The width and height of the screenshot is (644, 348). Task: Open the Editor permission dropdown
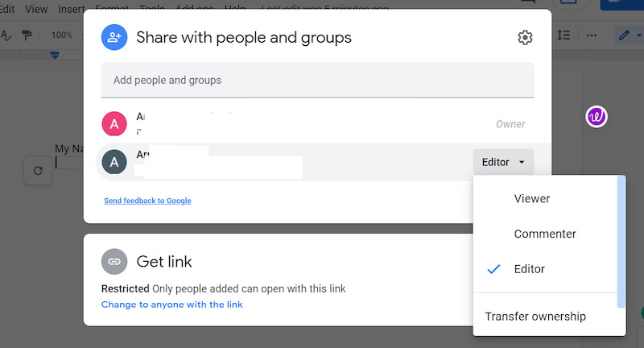click(504, 162)
